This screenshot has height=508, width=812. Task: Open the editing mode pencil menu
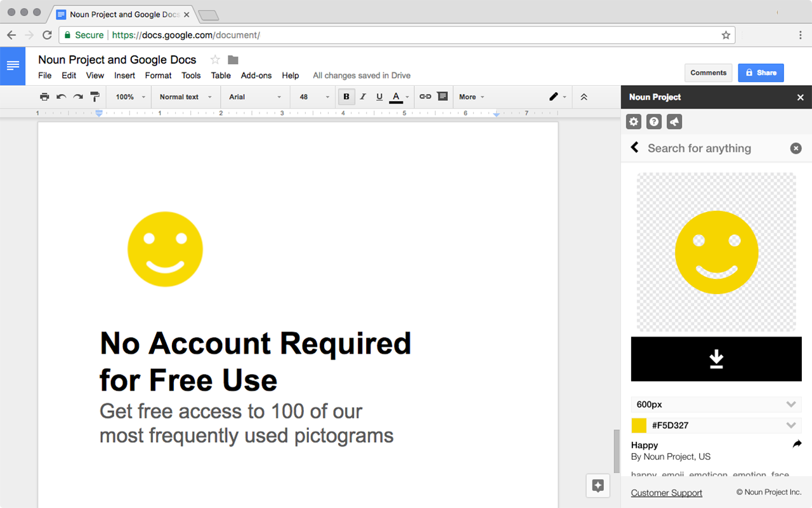point(557,97)
